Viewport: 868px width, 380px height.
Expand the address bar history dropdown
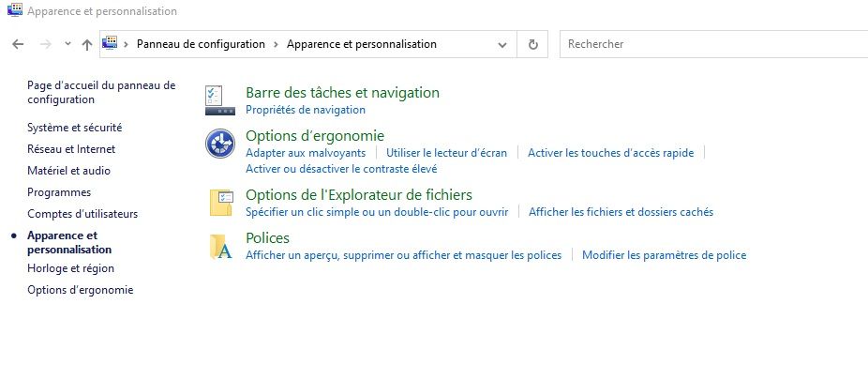(503, 44)
